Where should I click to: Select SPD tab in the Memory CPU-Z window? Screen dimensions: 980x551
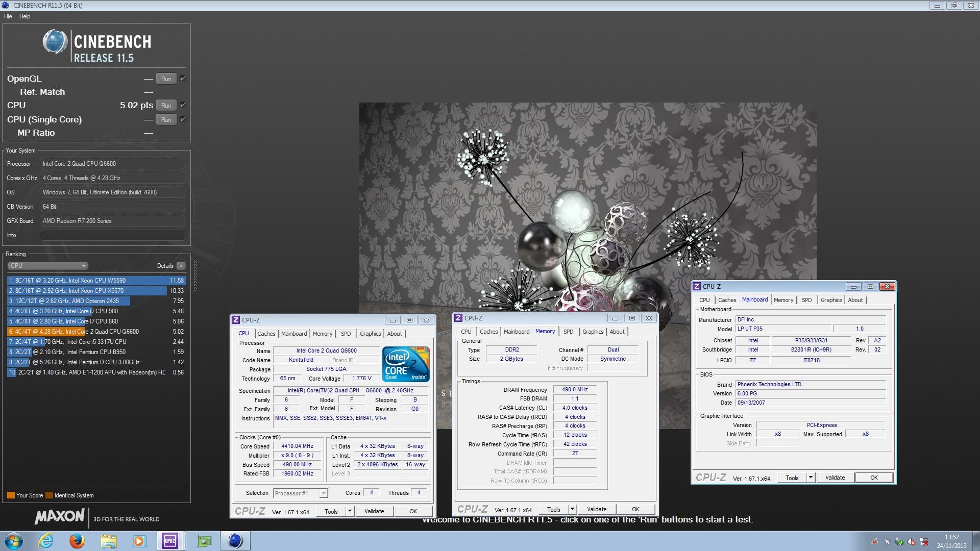point(568,332)
